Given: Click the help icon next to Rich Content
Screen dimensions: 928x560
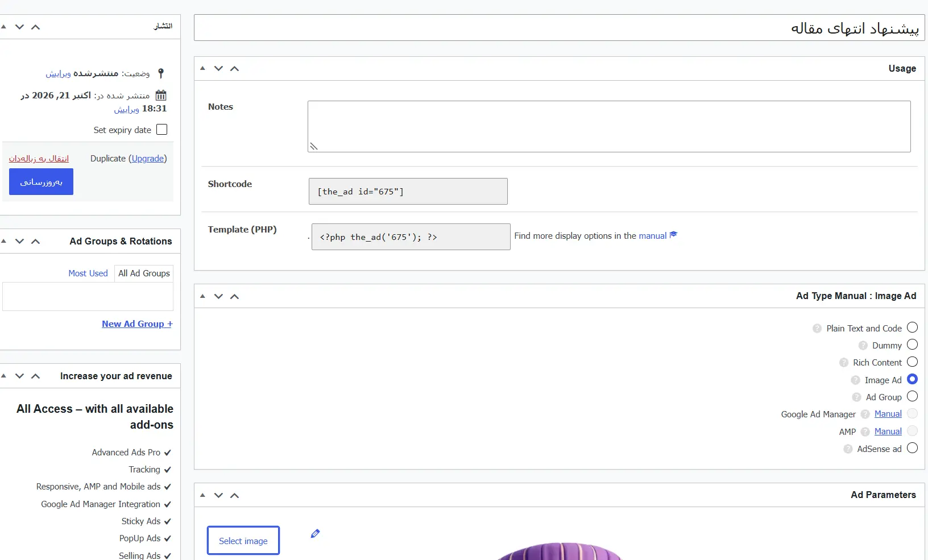Looking at the screenshot, I should [844, 363].
